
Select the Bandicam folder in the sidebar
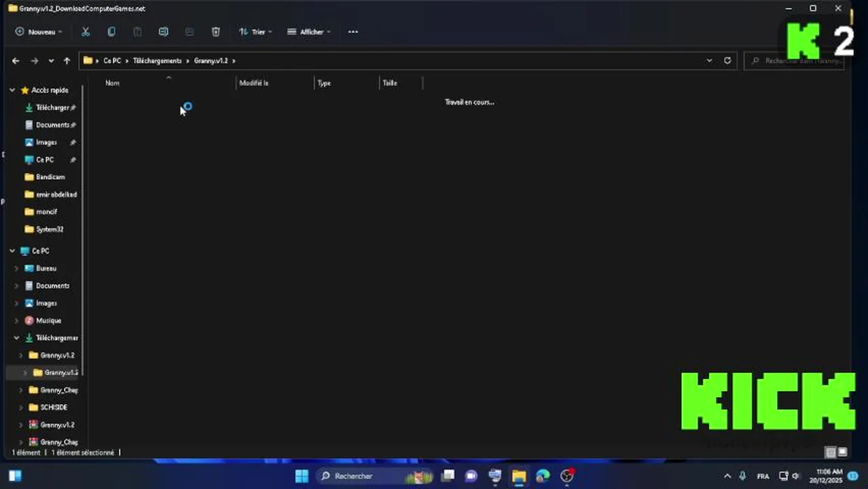[50, 177]
